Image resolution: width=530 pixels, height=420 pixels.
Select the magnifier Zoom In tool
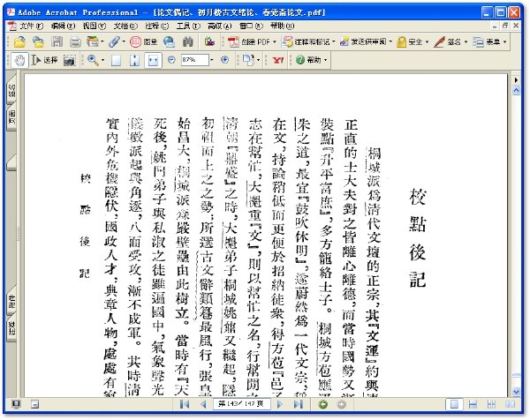[93, 60]
